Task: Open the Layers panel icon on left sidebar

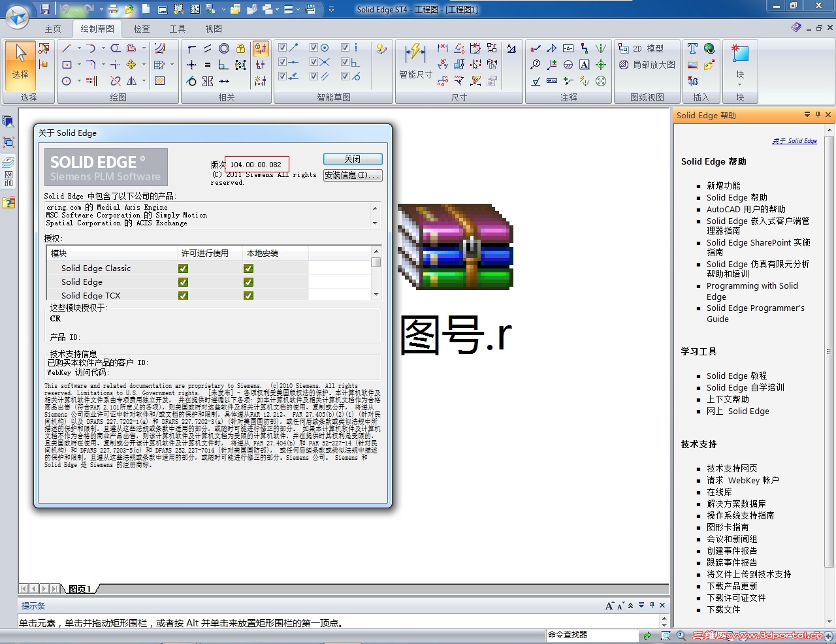Action: point(8,162)
